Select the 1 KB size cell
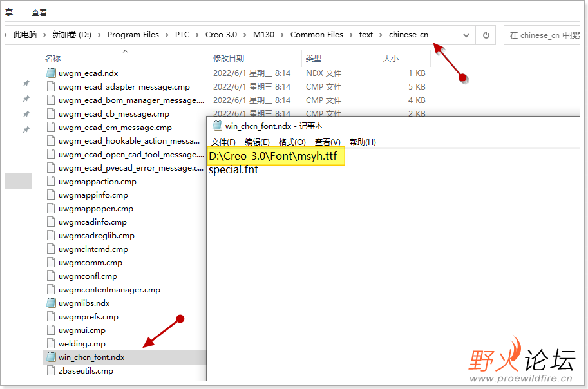This screenshot has width=588, height=389. (417, 73)
